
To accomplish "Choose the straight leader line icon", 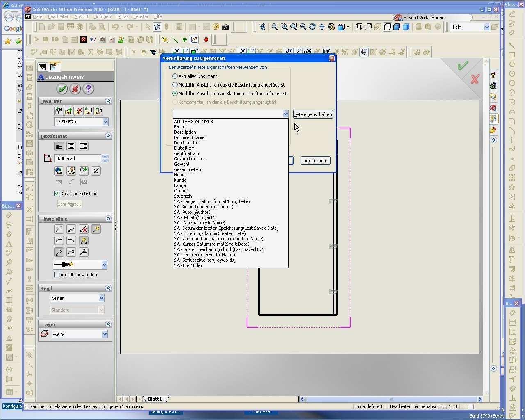I will 58,229.
